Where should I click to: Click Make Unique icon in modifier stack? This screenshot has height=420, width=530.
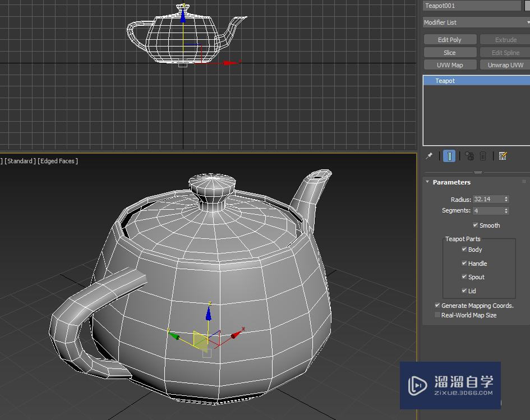point(469,156)
